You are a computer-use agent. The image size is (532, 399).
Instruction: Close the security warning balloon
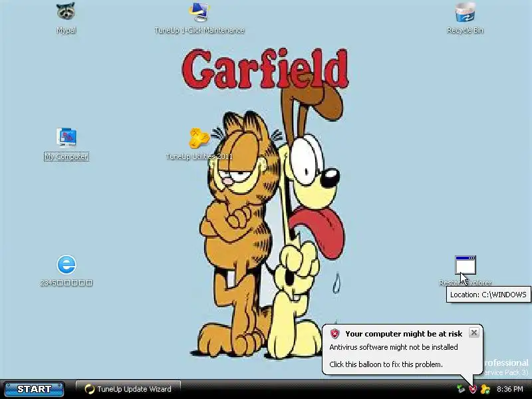[x=474, y=332]
